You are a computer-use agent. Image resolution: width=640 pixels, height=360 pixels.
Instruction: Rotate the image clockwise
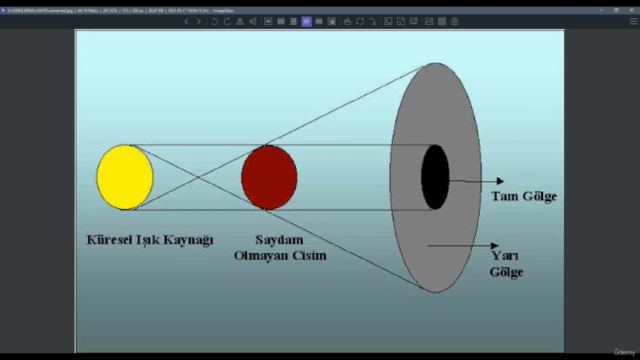pos(227,22)
